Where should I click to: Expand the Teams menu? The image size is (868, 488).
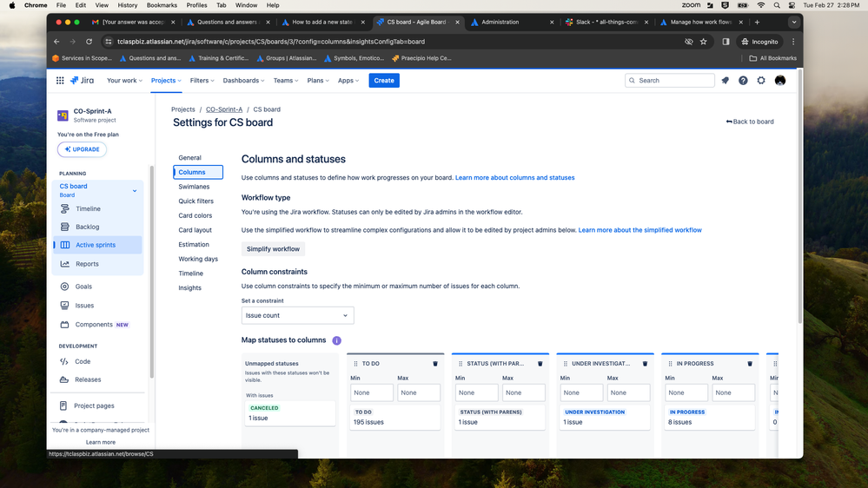(286, 80)
